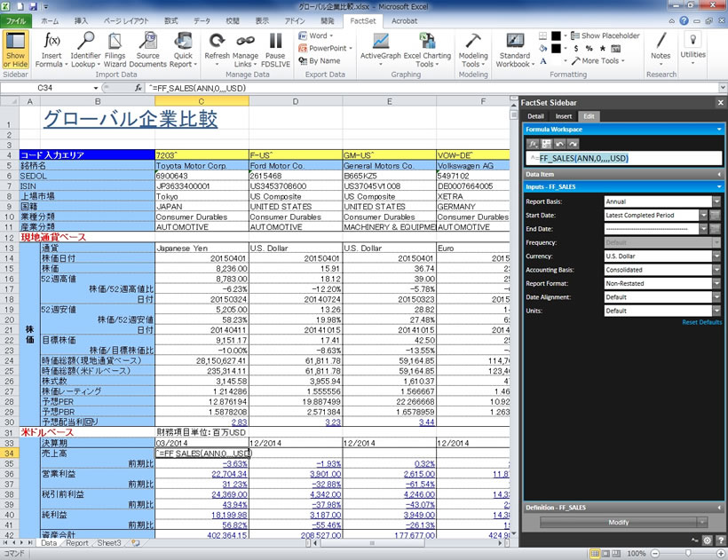728x560 pixels.
Task: Click the calendar date format icon
Action: 615,48
